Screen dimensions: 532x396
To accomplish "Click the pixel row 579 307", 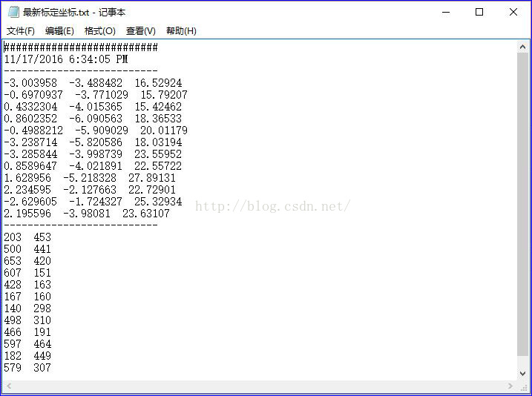I will pos(27,368).
